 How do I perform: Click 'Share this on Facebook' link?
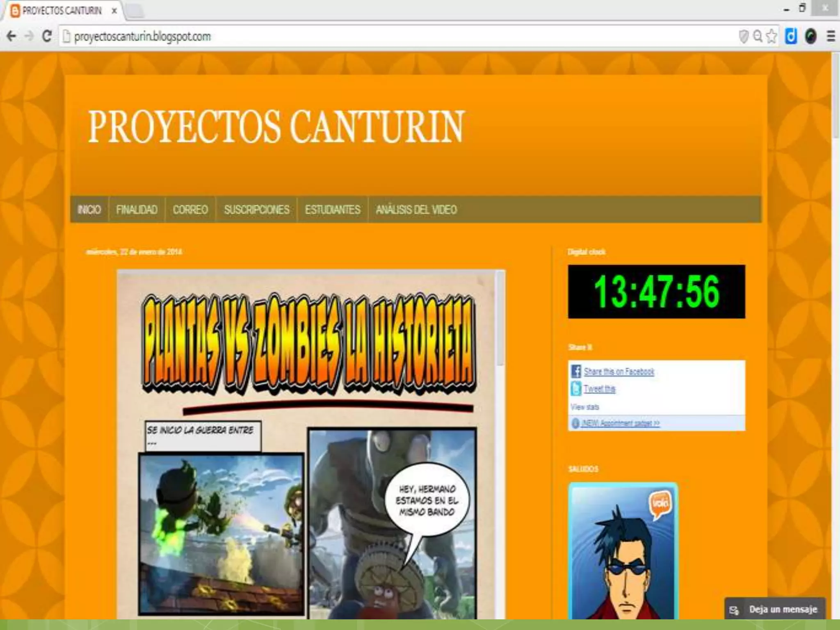[x=619, y=372]
